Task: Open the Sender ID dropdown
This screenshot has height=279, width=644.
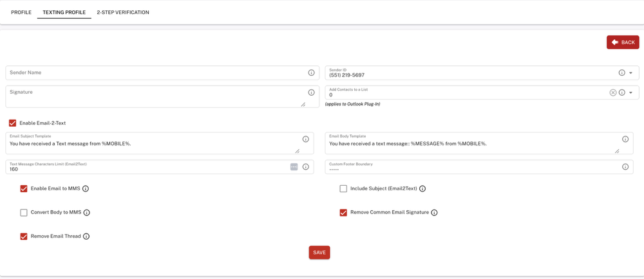Action: [x=631, y=73]
